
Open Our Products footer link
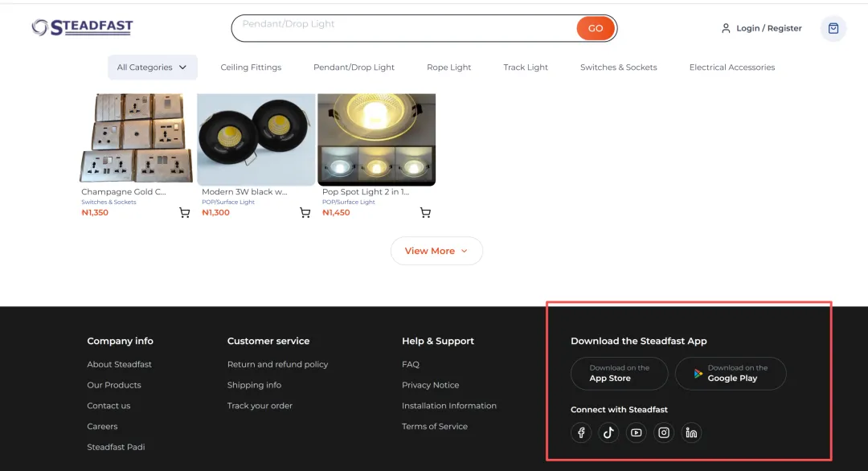click(x=114, y=385)
